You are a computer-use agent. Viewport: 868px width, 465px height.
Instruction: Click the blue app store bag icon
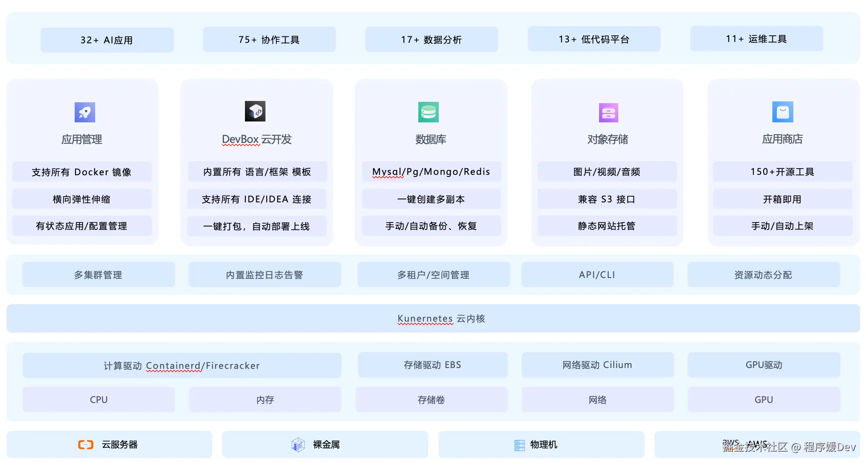click(782, 112)
